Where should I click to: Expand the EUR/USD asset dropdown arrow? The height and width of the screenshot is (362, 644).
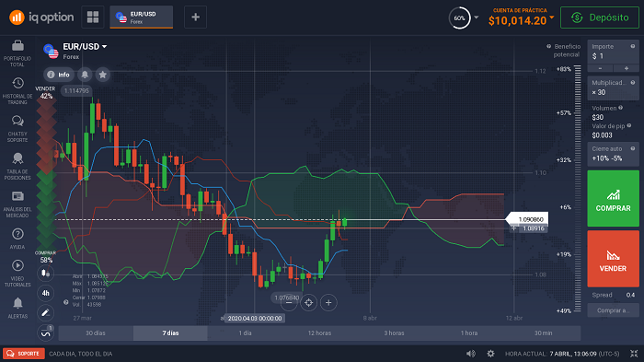pos(104,46)
